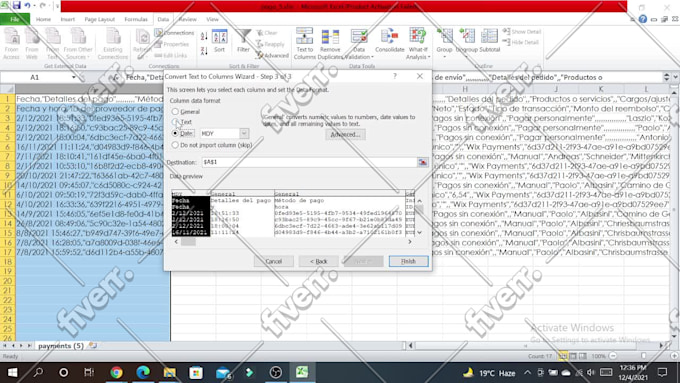
Task: Click the Consolidate icon
Action: [x=389, y=41]
